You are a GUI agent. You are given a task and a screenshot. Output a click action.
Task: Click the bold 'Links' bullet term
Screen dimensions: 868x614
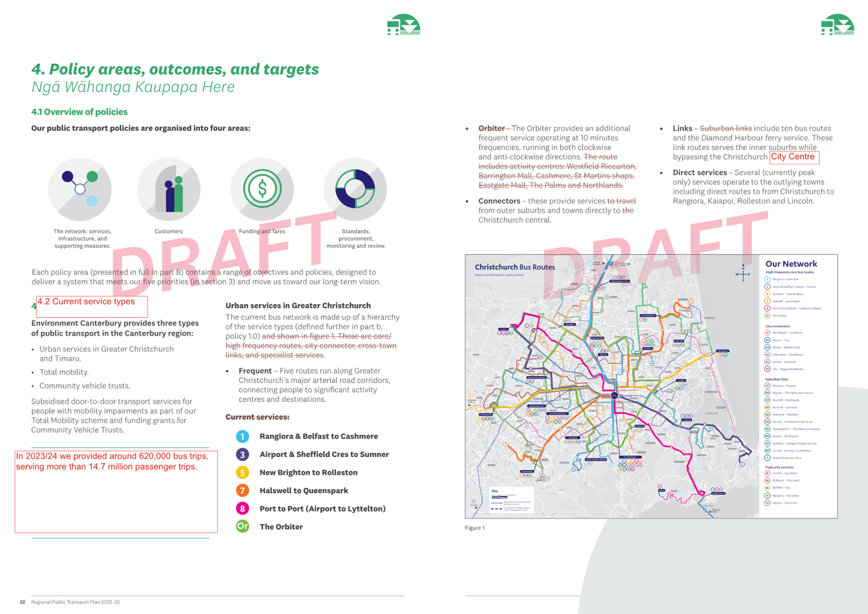(x=682, y=128)
